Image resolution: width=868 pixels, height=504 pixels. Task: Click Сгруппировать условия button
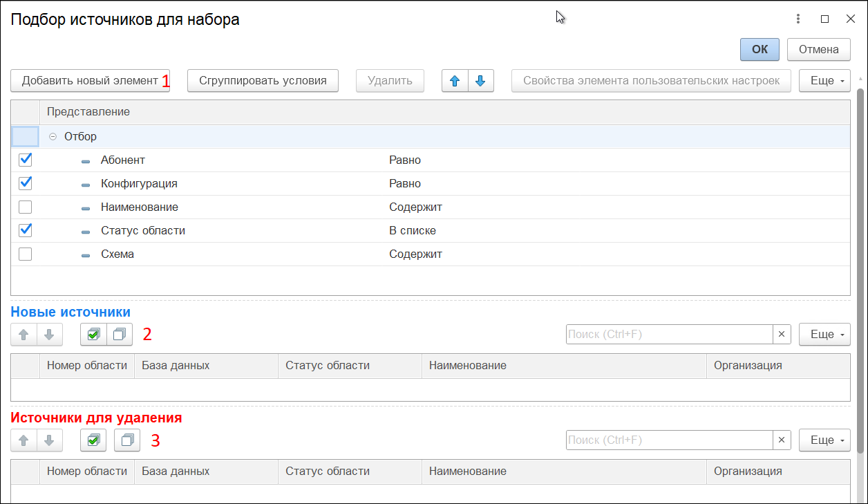coord(263,81)
